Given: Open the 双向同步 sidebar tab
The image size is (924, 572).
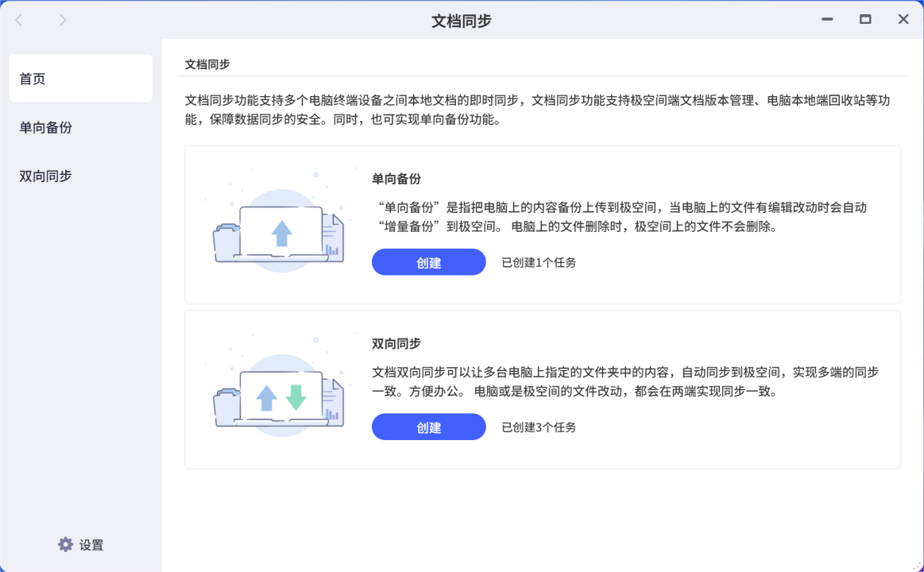Looking at the screenshot, I should tap(46, 176).
